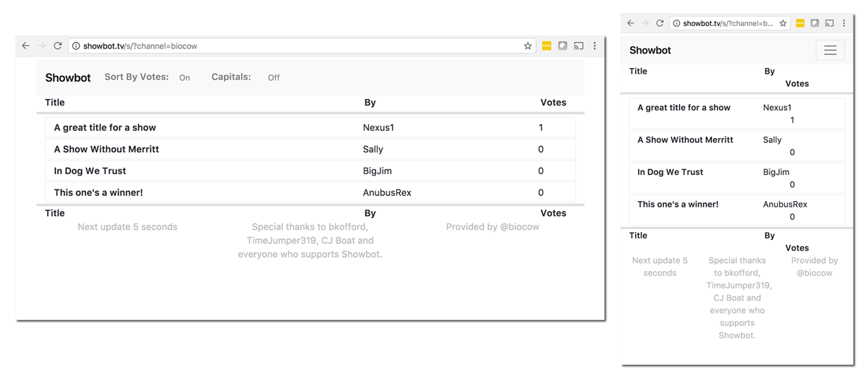Image resolution: width=868 pixels, height=378 pixels.
Task: Click the yellow extension icon in the wide browser window
Action: 547,46
